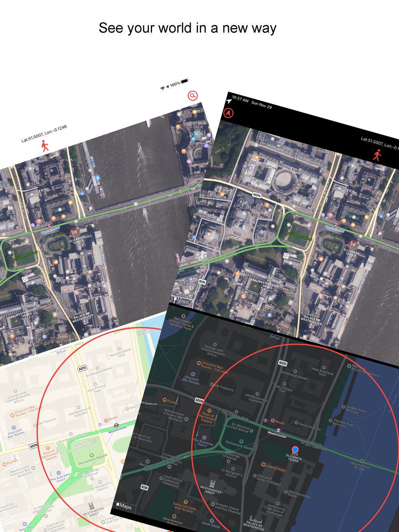This screenshot has height=532, width=399.
Task: Select the Palace of Westminster label in the left satellite map
Action: point(83,318)
